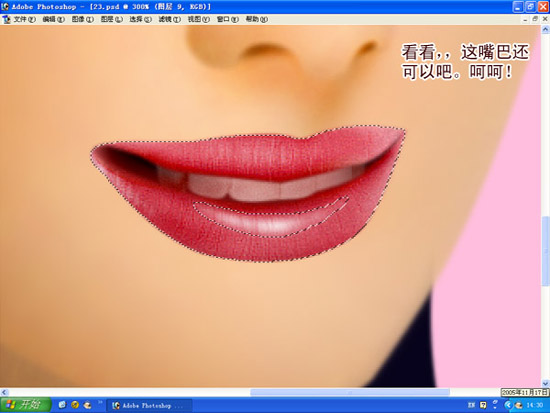The height and width of the screenshot is (413, 550).
Task: Open the 图层(L) Layer menu
Action: click(112, 19)
